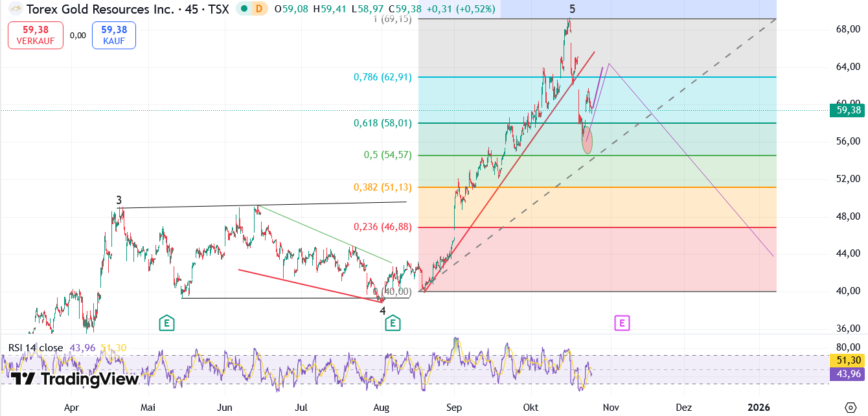Click the Jun label on time axis
Screen dimensions: 868x416
pyautogui.click(x=225, y=408)
